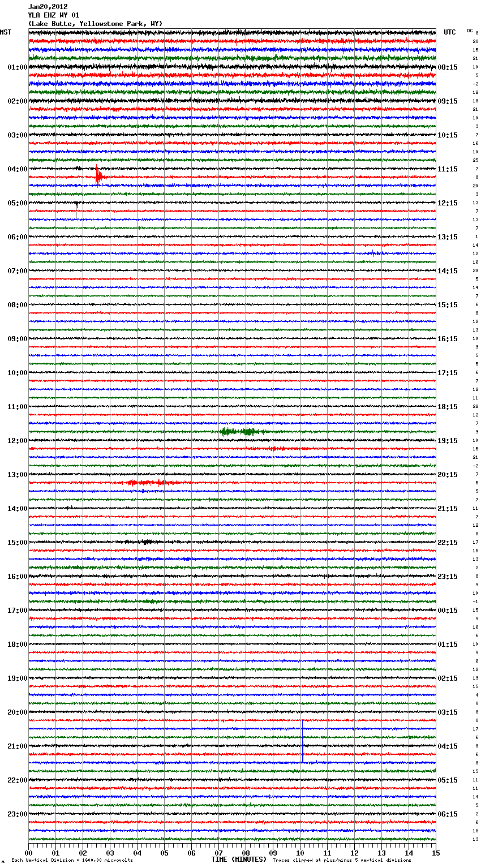Click the tall blue spike near 21:00 MST
The height and width of the screenshot is (868, 481).
[x=302, y=741]
